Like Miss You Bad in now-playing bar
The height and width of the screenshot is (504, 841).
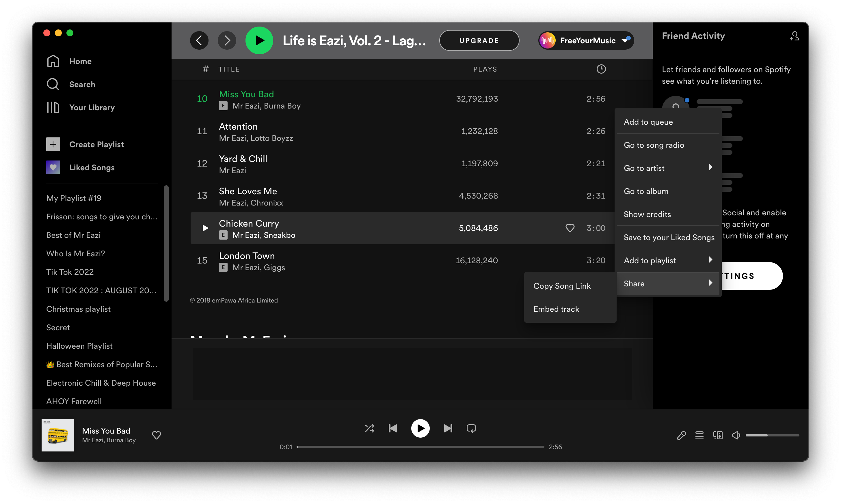click(156, 435)
